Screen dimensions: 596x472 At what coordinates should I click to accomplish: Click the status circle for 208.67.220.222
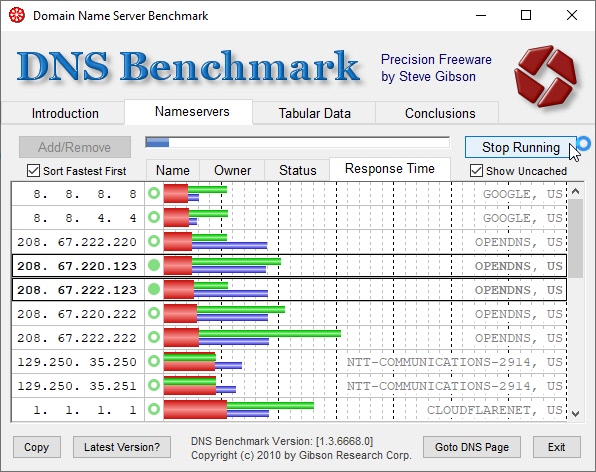tap(154, 313)
